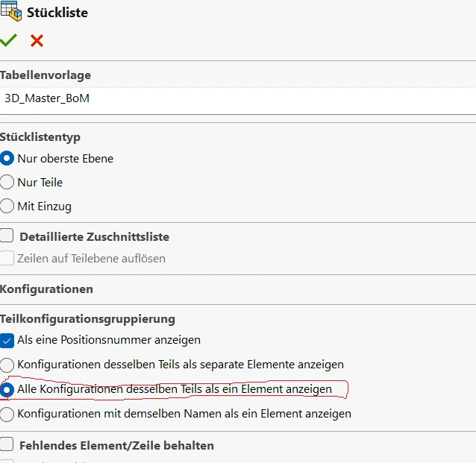Enable Fehlendes Element/Zeile behalten checkbox
The image size is (476, 463).
(x=7, y=445)
